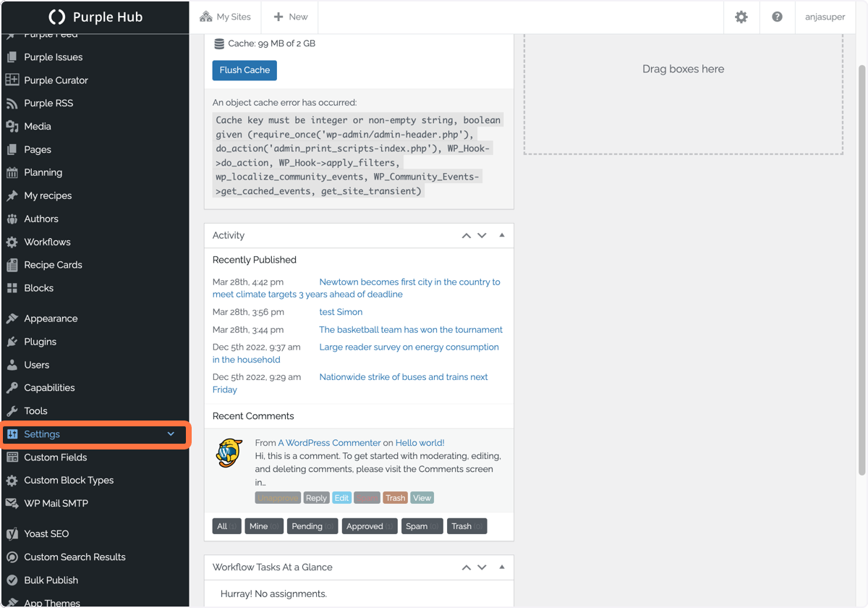Select the dark Trash comments filter
This screenshot has width=868, height=608.
tap(467, 526)
